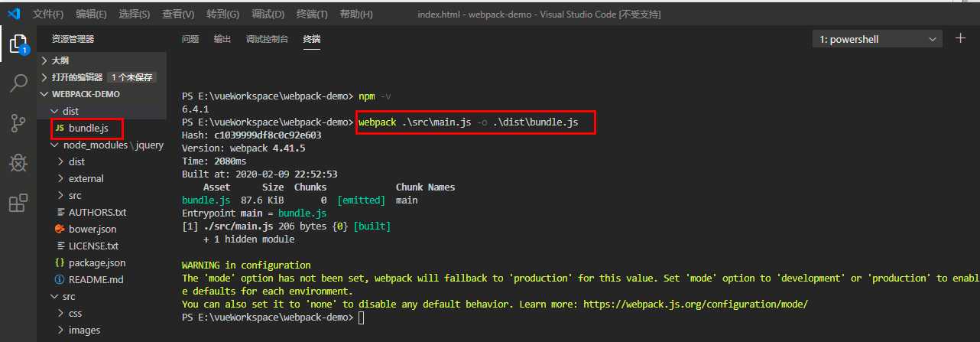Click the bower.json file icon
The width and height of the screenshot is (980, 342).
(x=60, y=229)
